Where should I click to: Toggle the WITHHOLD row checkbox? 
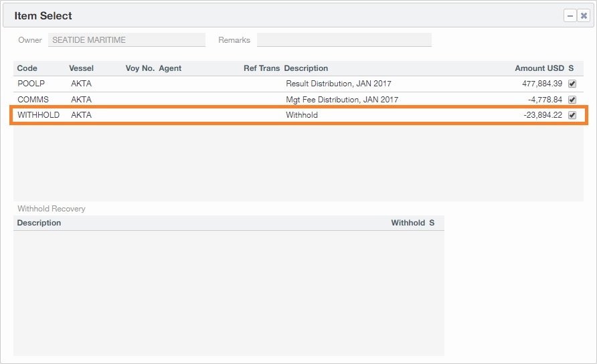572,115
